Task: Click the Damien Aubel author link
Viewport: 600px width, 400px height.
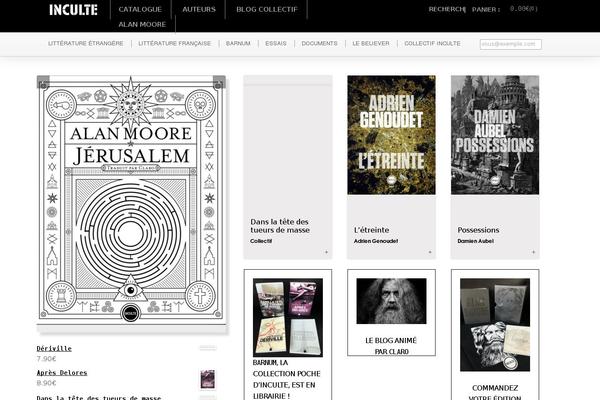Action: [475, 241]
